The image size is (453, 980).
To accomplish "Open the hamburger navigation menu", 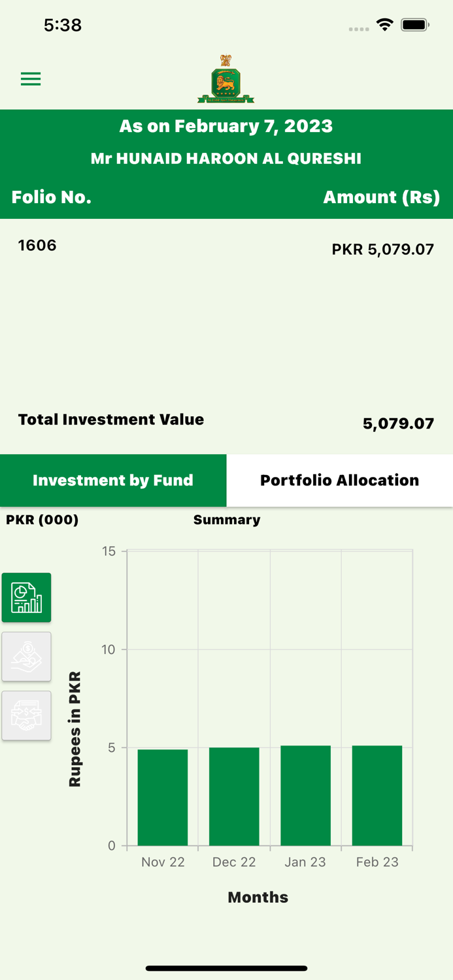I will pyautogui.click(x=30, y=78).
